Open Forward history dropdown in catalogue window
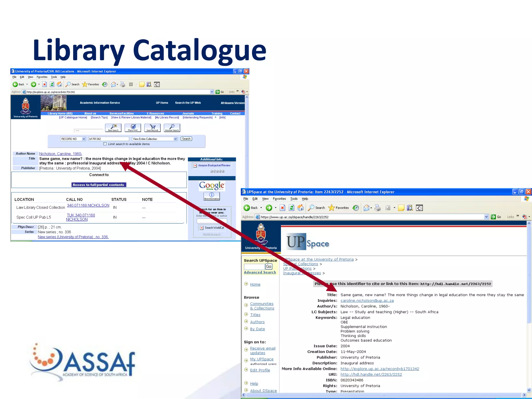Screen dimensions: 532x399 point(39,84)
